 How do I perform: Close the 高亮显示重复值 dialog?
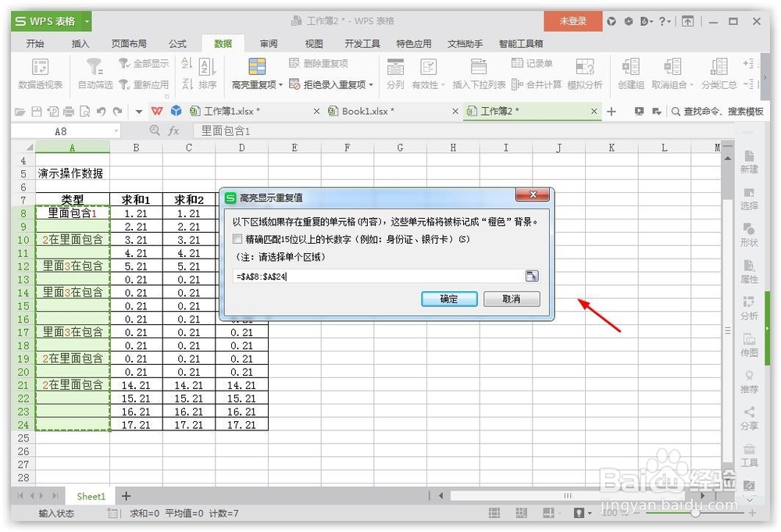[532, 195]
